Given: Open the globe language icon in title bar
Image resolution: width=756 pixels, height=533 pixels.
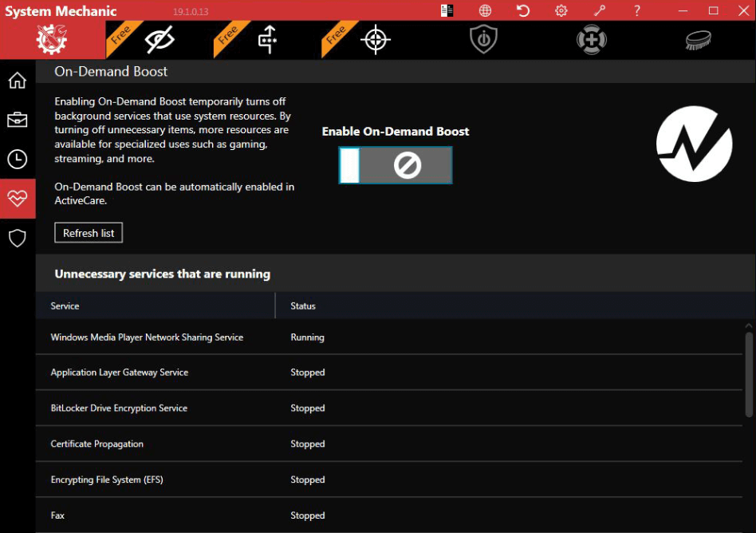Looking at the screenshot, I should click(486, 10).
